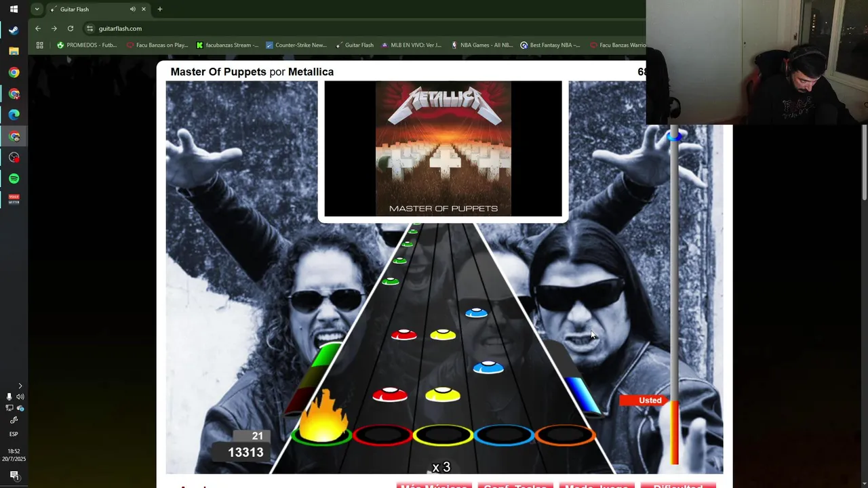
Task: Open the Más Músicas button
Action: point(434,486)
